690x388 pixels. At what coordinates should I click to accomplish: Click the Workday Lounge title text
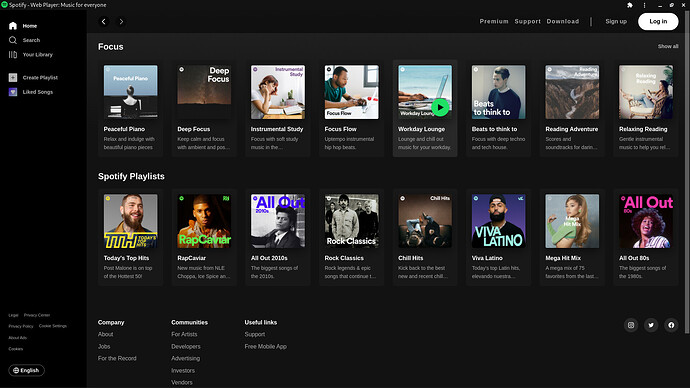(x=422, y=129)
